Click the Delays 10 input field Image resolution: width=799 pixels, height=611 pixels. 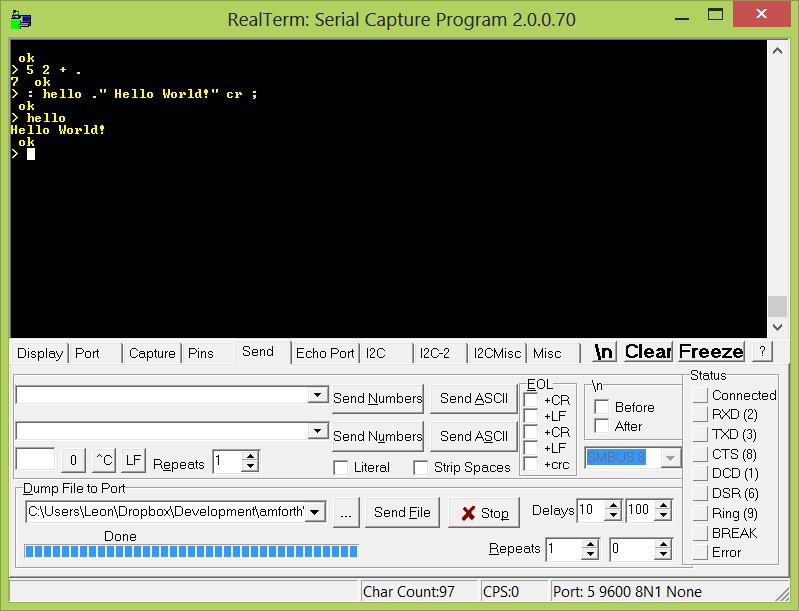coord(588,510)
